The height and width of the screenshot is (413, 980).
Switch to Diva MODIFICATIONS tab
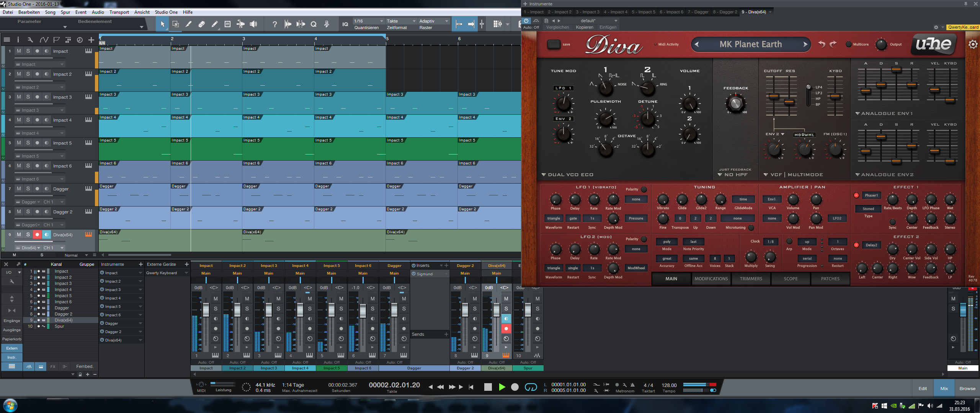711,279
